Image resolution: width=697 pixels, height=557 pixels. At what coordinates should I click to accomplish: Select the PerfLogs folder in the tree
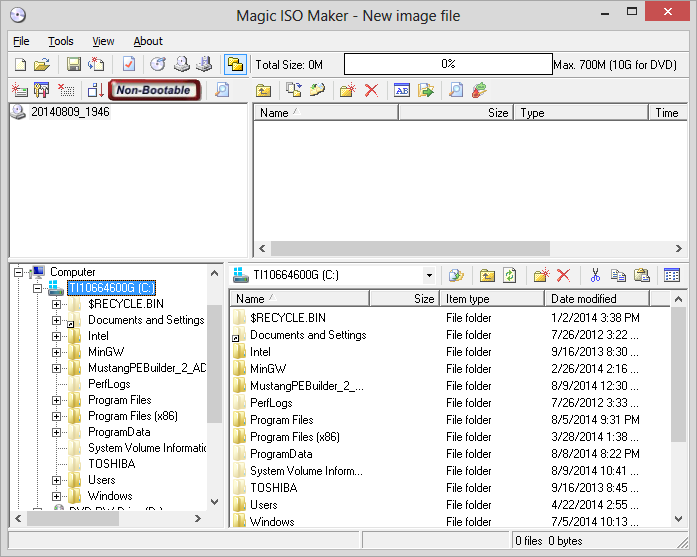pyautogui.click(x=109, y=384)
